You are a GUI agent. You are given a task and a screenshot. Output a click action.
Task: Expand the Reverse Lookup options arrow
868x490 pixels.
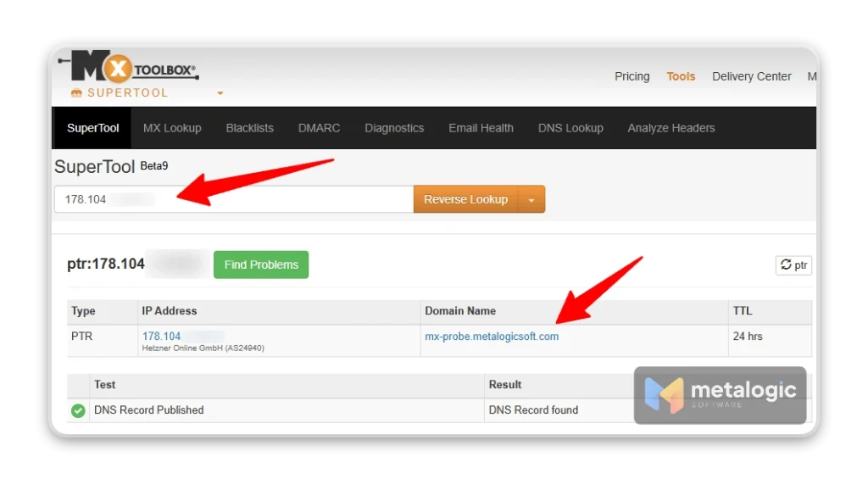coord(531,200)
